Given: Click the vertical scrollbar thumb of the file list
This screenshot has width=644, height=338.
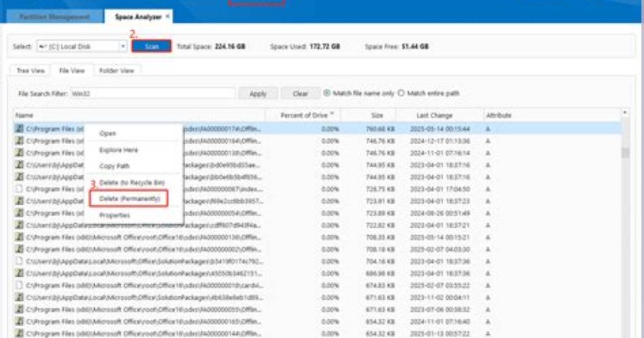Looking at the screenshot, I should [x=625, y=152].
